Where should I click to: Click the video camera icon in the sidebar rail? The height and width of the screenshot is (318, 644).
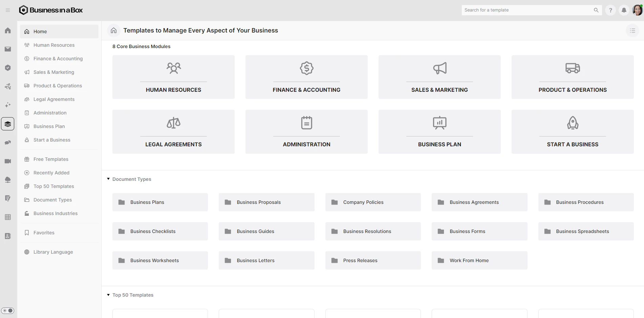8,161
